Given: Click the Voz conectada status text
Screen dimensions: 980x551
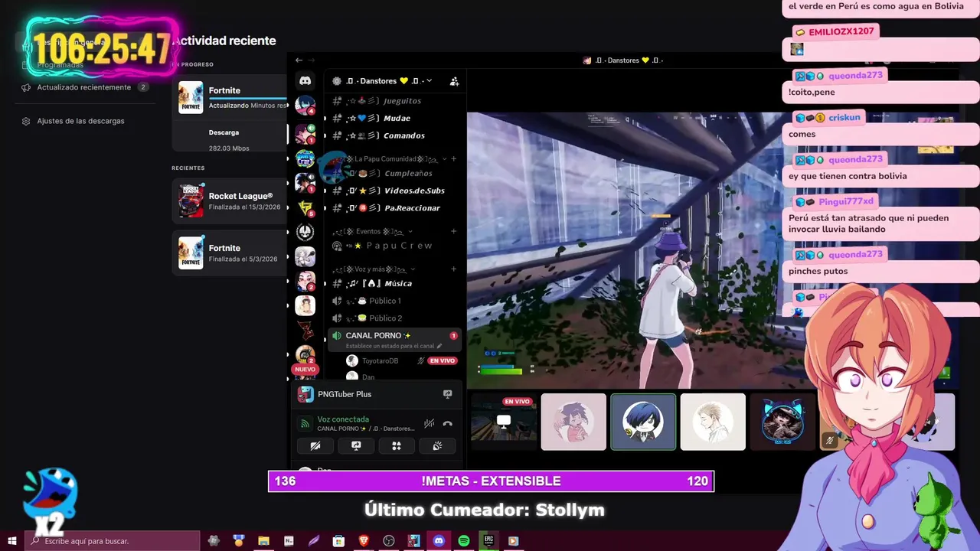Looking at the screenshot, I should point(343,419).
